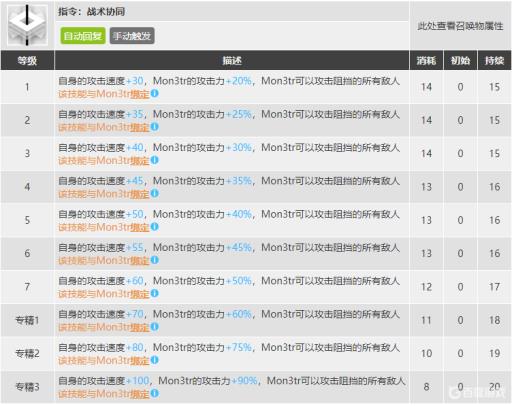The image size is (512, 406).
Task: Open the 绑定 link in level 6 row
Action: click(140, 261)
